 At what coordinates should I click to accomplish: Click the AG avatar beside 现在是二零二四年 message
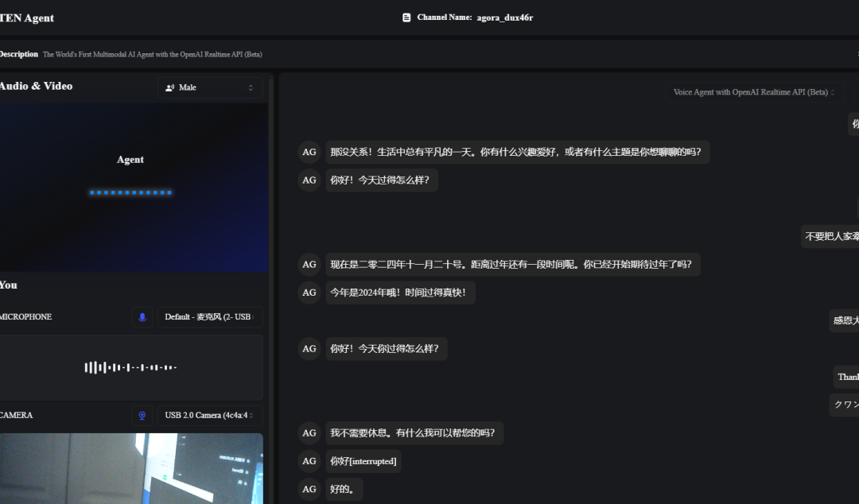pyautogui.click(x=309, y=264)
